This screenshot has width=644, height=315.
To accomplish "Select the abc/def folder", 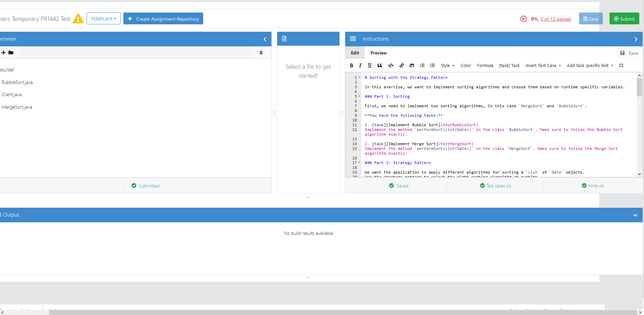I will pos(7,70).
